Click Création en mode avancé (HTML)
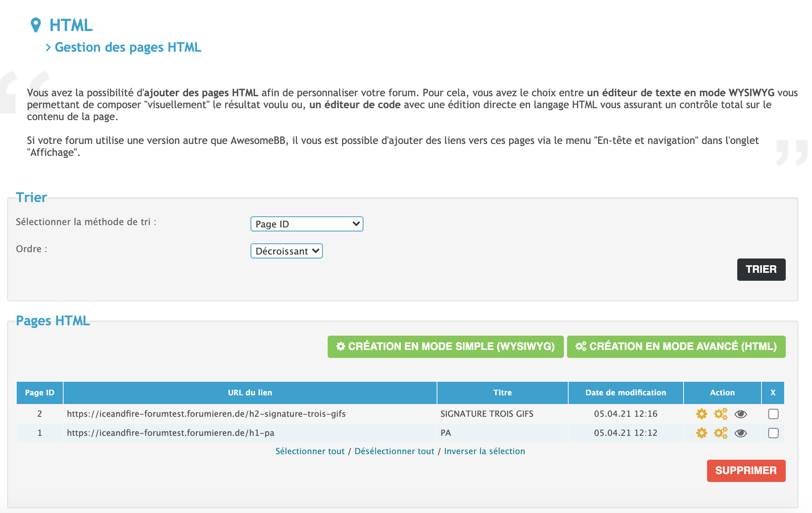The height and width of the screenshot is (513, 812). [676, 347]
